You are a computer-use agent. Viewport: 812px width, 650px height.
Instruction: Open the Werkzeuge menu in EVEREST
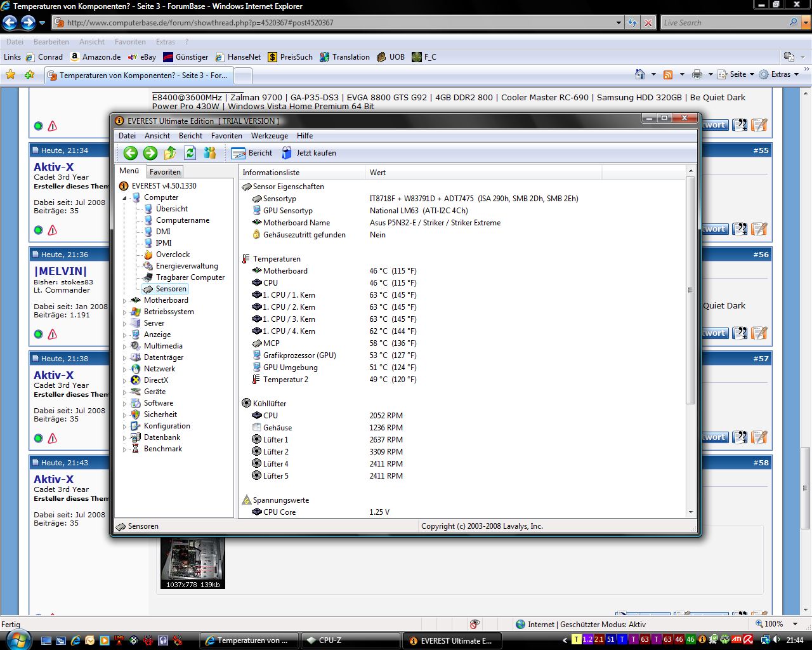(270, 136)
